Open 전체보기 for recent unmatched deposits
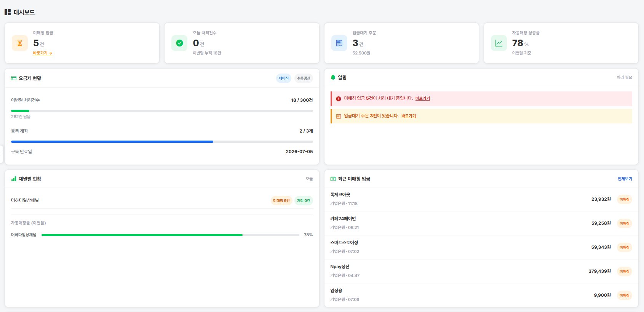 [x=625, y=179]
